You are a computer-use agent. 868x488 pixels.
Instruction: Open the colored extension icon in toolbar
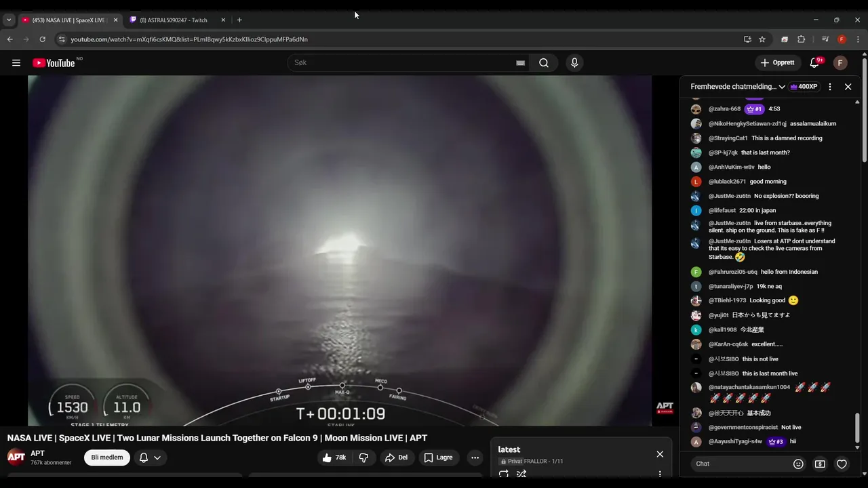pos(785,39)
